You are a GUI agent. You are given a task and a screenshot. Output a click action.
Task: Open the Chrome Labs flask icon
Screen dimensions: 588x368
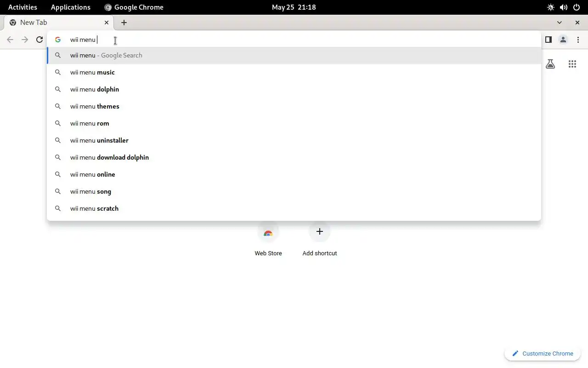[550, 64]
